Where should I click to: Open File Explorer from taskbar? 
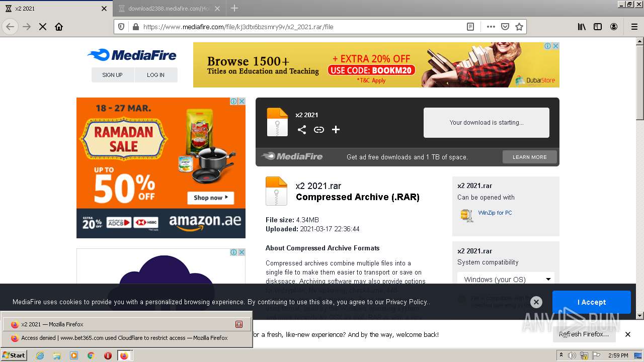click(x=57, y=355)
